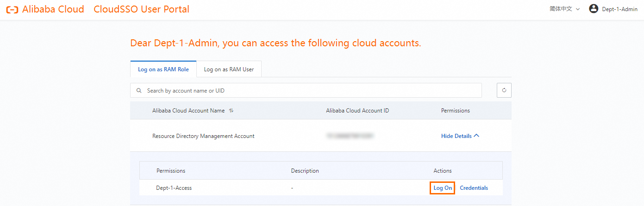Open the 简体中文 language dropdown
Image resolution: width=644 pixels, height=206 pixels.
point(564,9)
